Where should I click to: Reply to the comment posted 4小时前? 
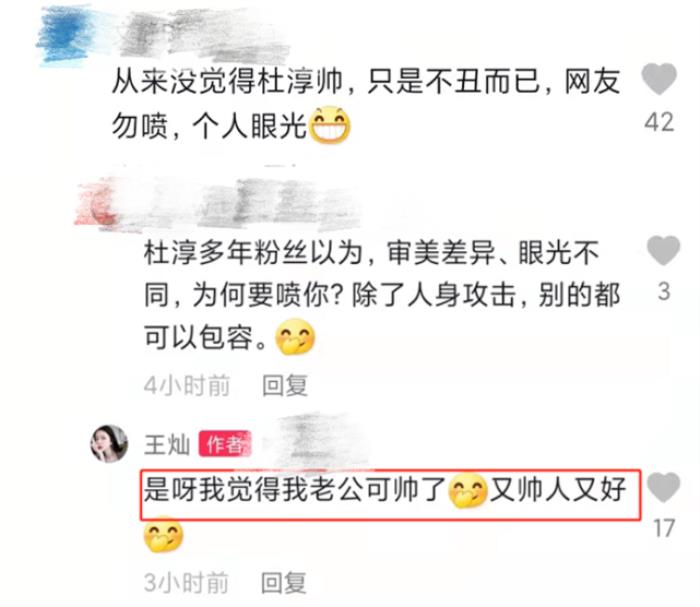[x=285, y=386]
